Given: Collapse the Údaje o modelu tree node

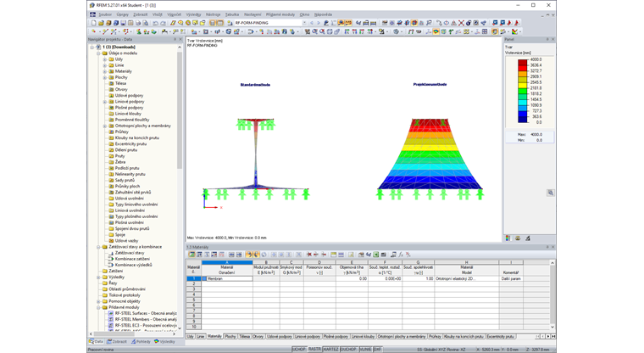Looking at the screenshot, I should [98, 53].
